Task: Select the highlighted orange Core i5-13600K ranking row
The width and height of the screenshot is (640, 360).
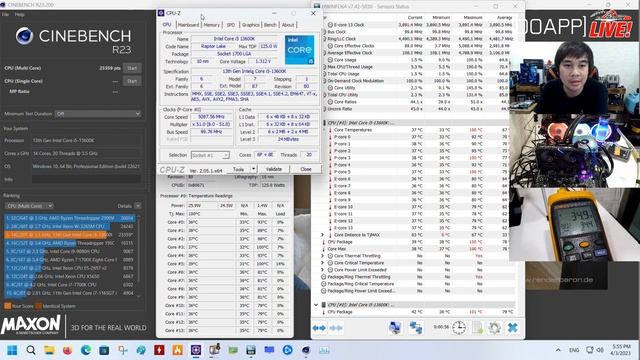Action: click(x=69, y=235)
